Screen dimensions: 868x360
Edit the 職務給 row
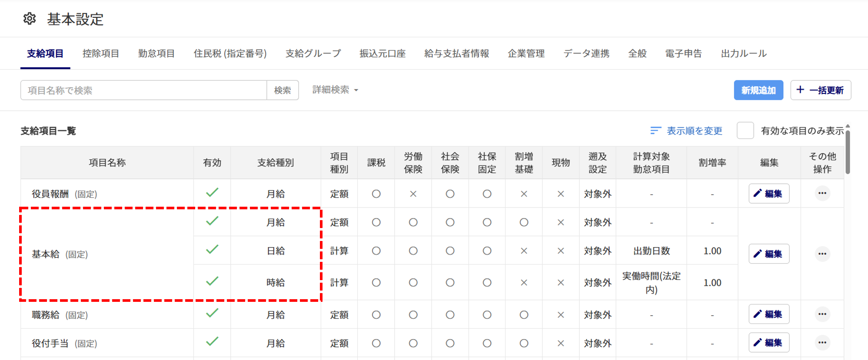768,314
